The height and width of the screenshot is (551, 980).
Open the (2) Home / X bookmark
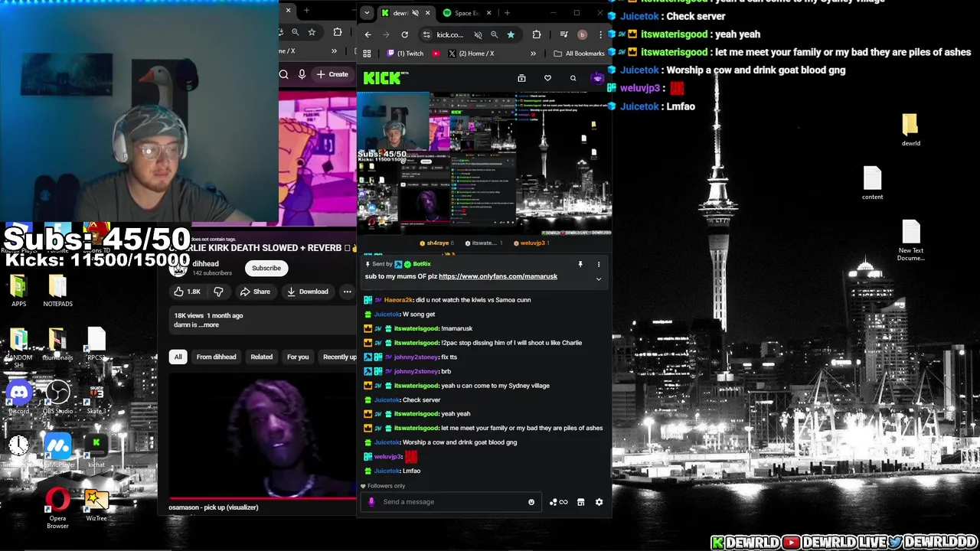(471, 54)
